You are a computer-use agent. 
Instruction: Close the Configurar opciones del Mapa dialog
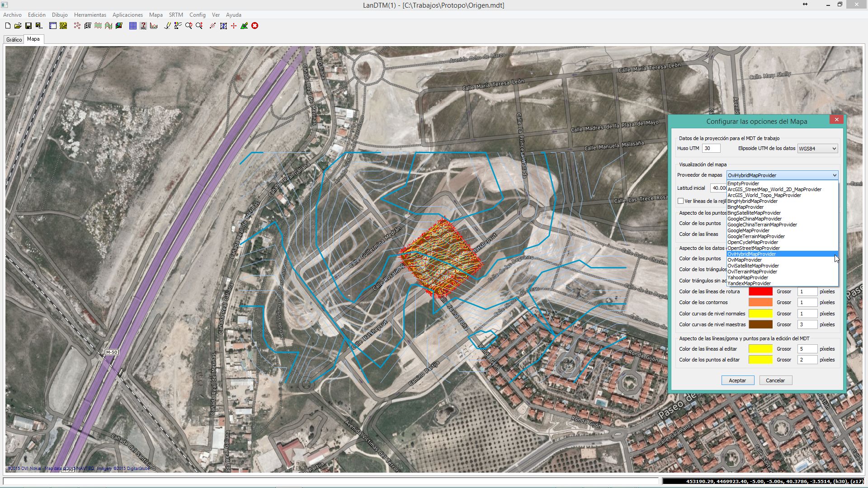click(x=836, y=120)
